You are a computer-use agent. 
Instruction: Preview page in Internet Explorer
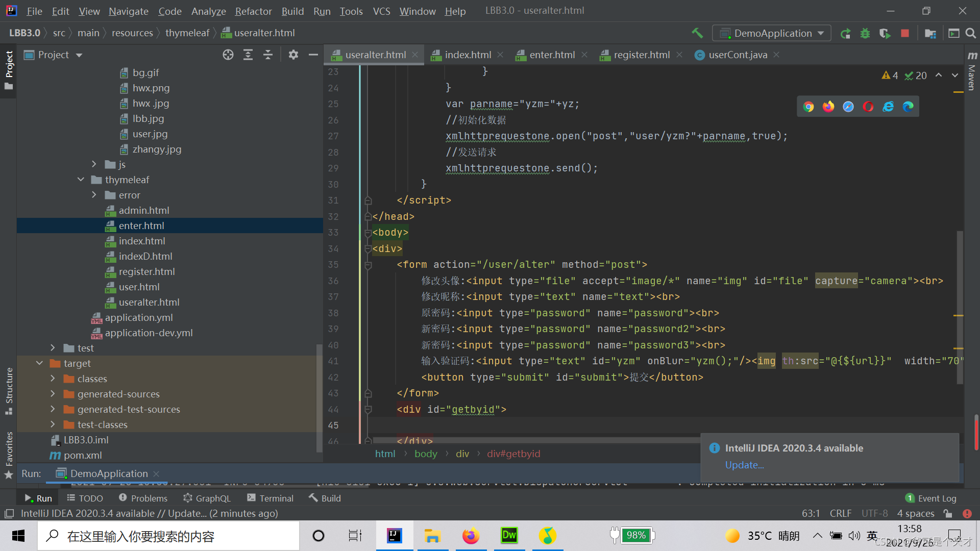point(888,107)
